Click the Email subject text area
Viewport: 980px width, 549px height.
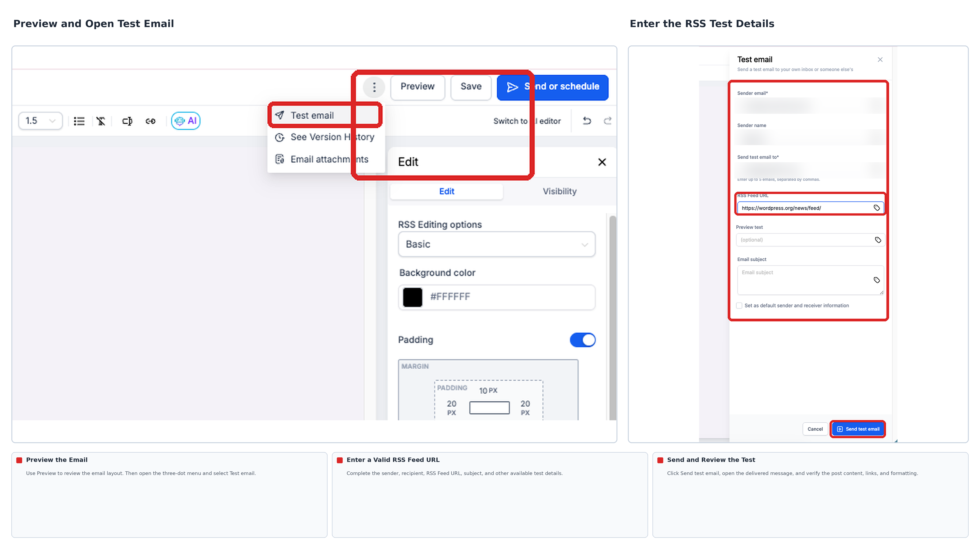(x=810, y=280)
